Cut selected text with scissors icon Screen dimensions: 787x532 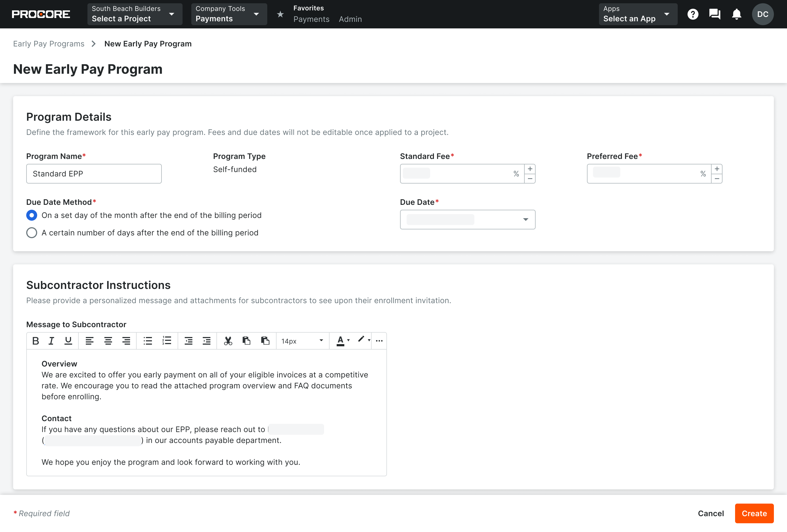pos(228,341)
